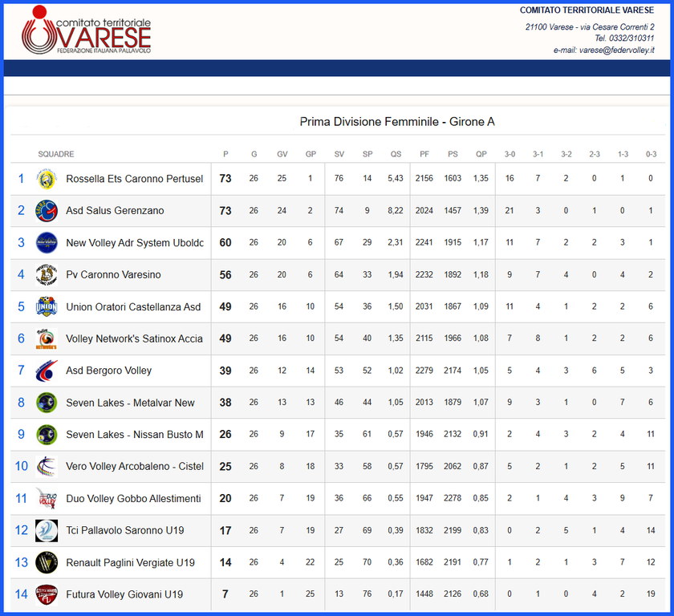Click the 60 points value for New Volley
This screenshot has width=674, height=616.
[225, 243]
